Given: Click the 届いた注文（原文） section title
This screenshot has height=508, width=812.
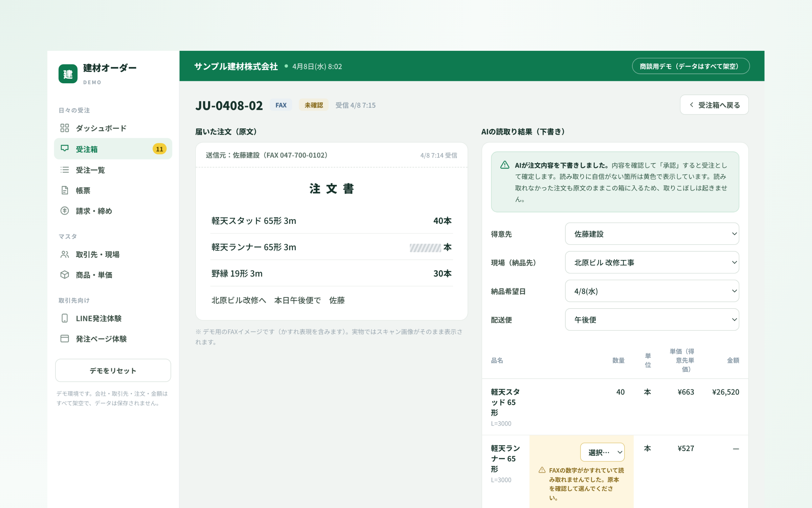Looking at the screenshot, I should [x=226, y=132].
